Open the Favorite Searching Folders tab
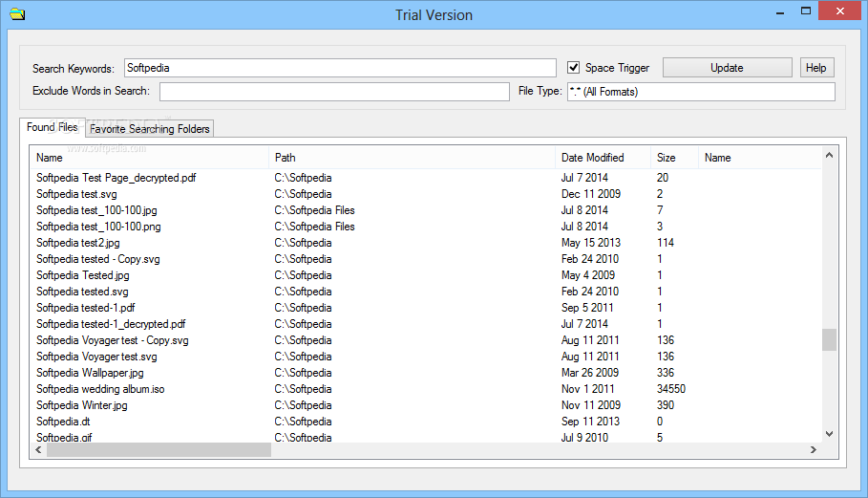Viewport: 868px width, 498px height. pos(150,128)
